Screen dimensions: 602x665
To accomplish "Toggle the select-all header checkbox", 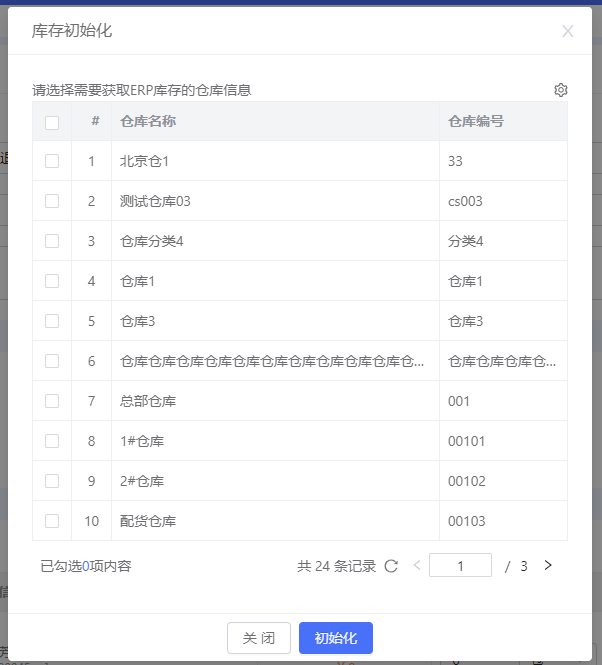I will [52, 123].
